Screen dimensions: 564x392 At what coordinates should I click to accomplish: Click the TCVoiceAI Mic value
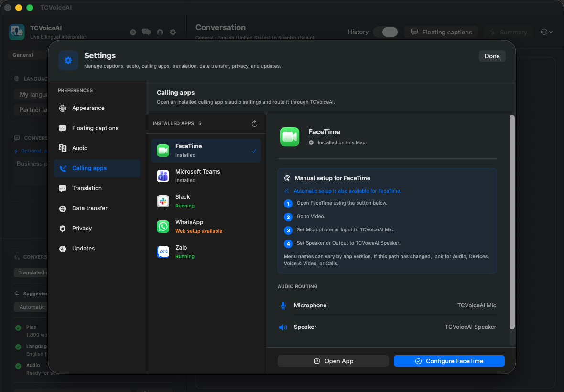pyautogui.click(x=477, y=305)
